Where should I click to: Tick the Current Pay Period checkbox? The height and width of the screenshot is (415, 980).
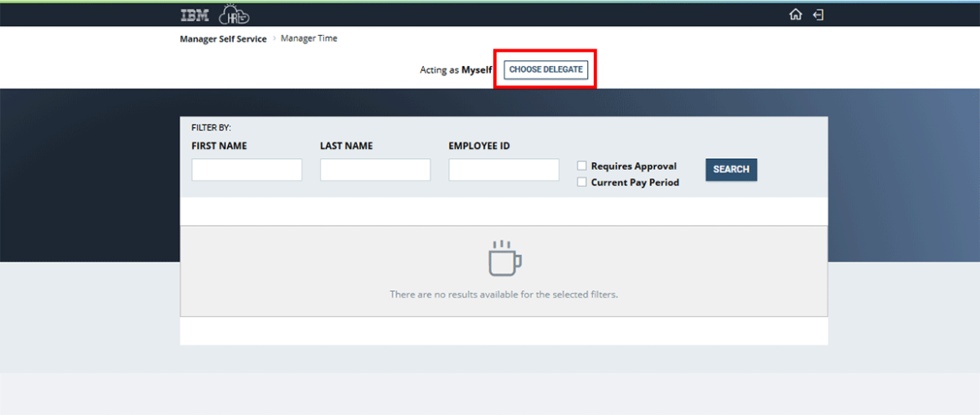click(582, 182)
